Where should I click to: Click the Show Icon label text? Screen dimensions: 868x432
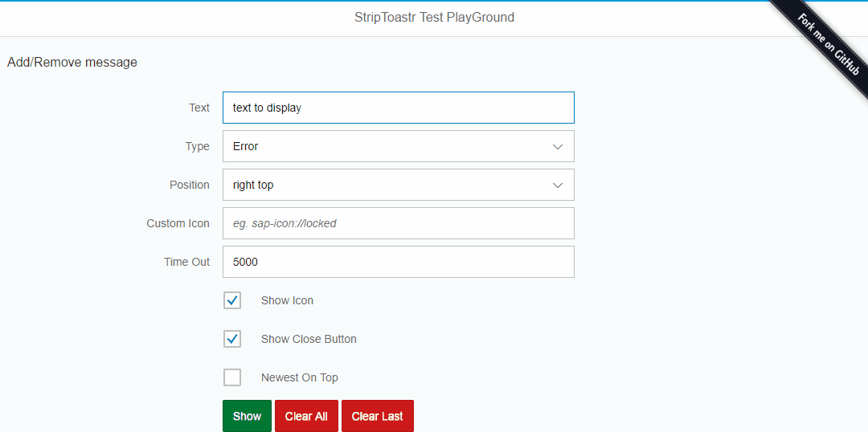click(x=287, y=300)
